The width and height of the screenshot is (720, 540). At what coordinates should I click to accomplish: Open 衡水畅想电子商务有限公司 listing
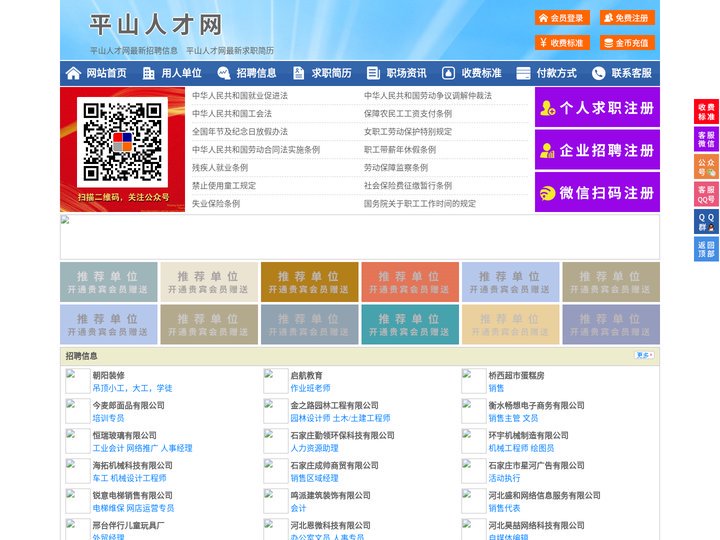point(536,405)
